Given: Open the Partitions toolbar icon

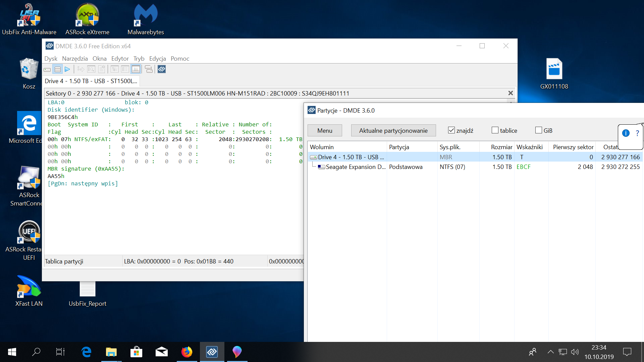Looking at the screenshot, I should coord(58,69).
